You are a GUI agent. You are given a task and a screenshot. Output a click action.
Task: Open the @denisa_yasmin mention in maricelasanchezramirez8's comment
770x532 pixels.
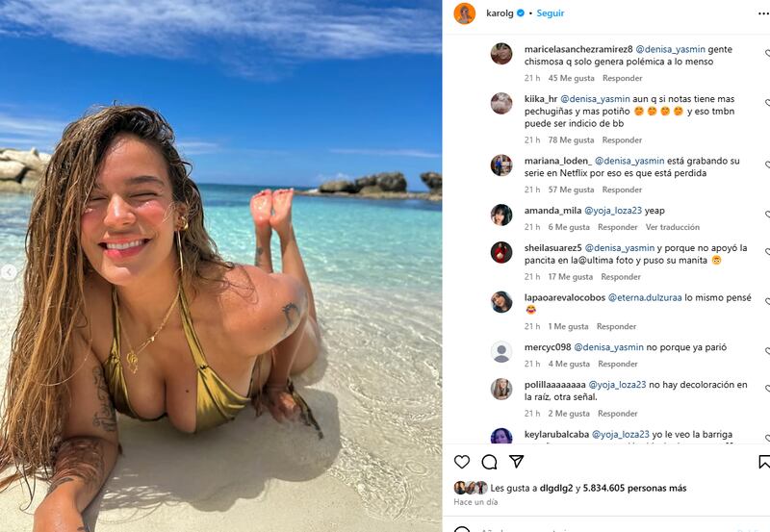point(670,49)
